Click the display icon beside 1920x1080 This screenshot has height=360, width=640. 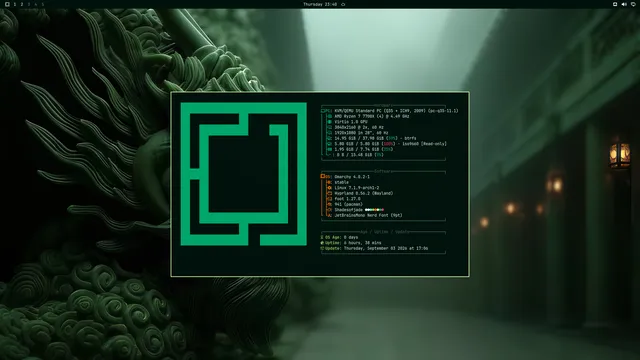pos(330,133)
